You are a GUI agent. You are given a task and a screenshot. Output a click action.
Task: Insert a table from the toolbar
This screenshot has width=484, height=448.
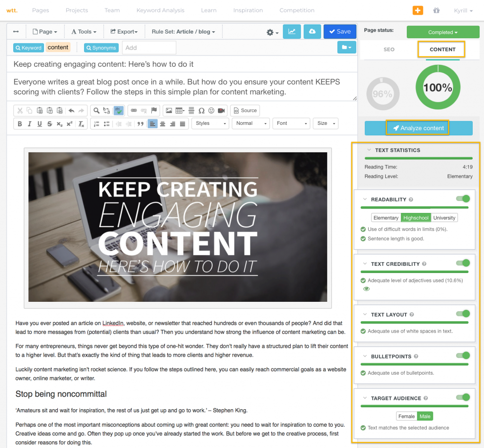[x=180, y=111]
